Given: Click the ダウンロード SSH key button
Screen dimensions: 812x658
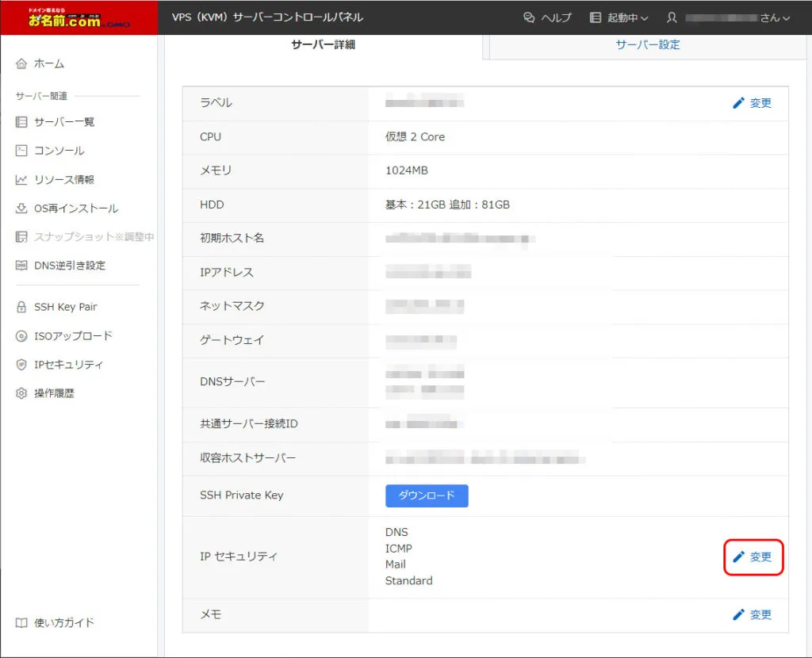Looking at the screenshot, I should click(x=427, y=495).
